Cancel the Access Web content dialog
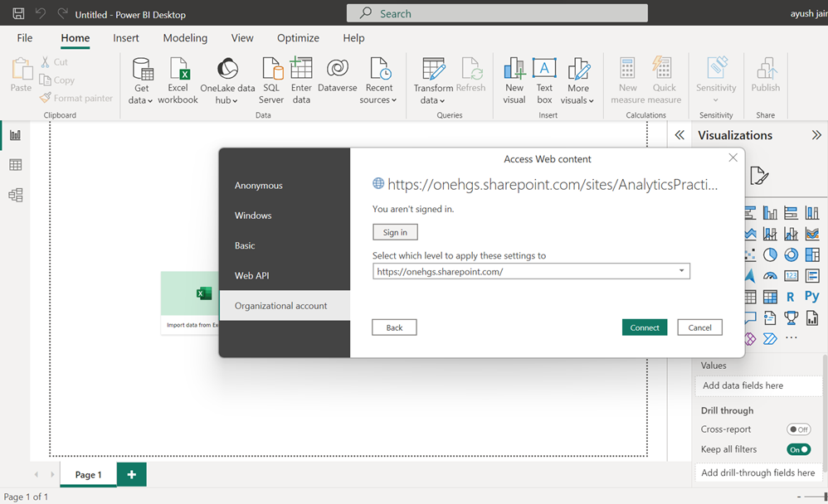Viewport: 828px width, 504px height. click(699, 327)
